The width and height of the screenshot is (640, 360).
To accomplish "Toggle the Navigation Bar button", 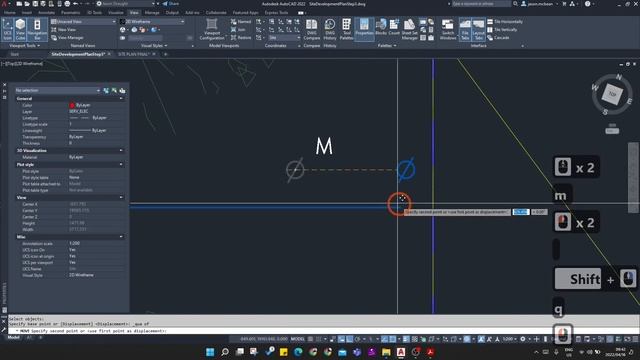I will 37,29.
